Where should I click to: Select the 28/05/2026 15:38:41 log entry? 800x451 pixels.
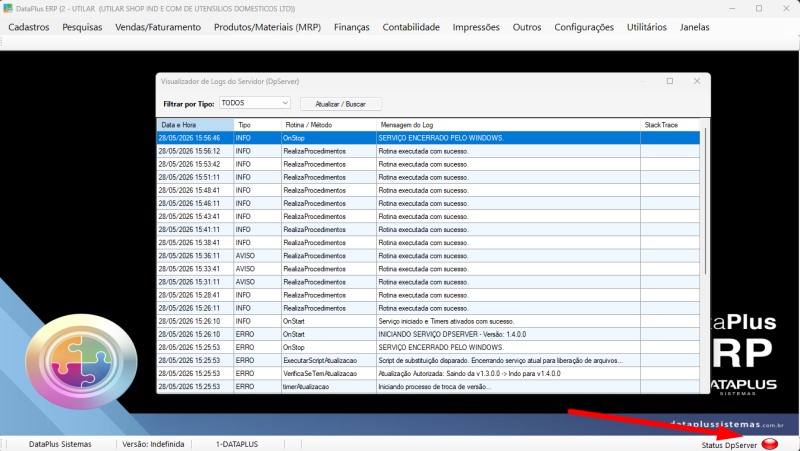[428, 242]
